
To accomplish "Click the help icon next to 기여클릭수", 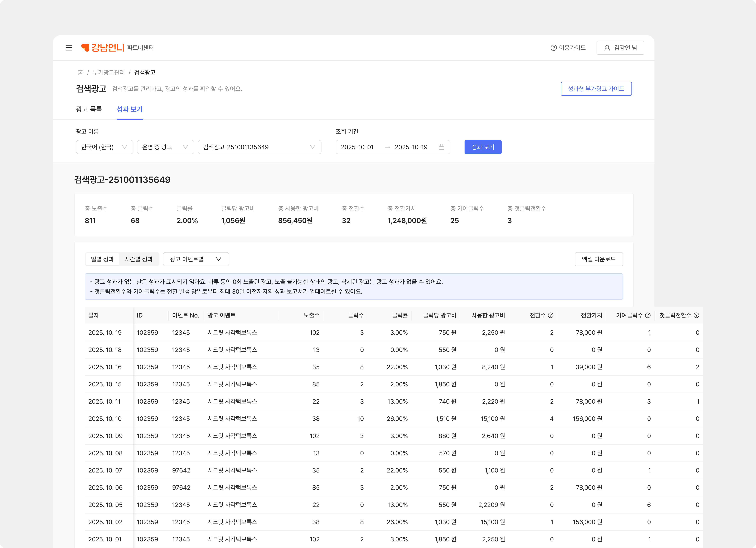I will (x=648, y=315).
